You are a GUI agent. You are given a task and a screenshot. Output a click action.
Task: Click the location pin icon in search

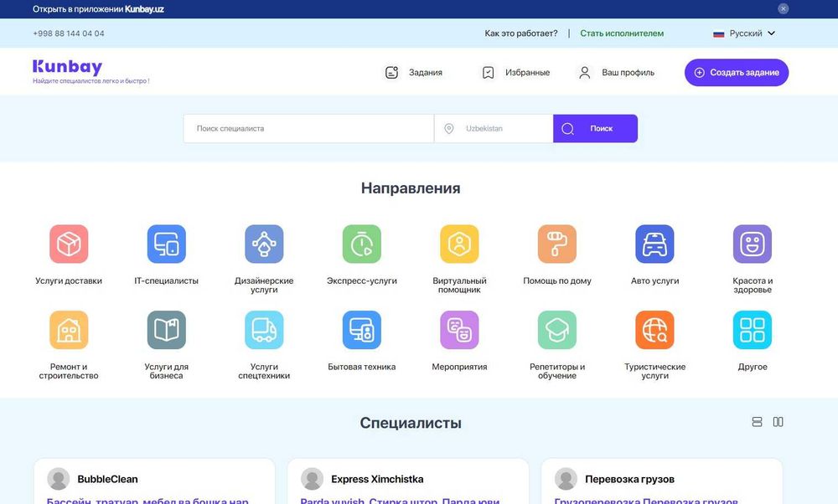pos(449,129)
